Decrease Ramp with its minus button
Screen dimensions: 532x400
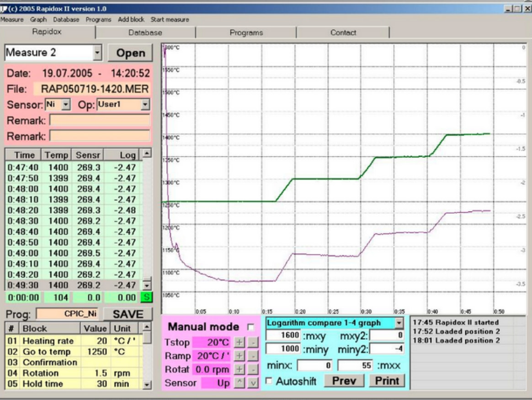(253, 356)
